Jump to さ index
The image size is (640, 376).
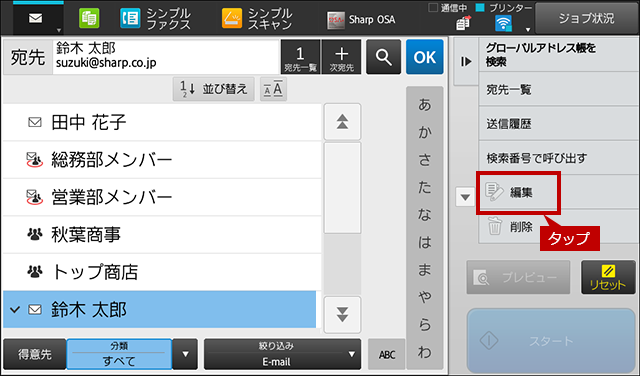tap(424, 160)
